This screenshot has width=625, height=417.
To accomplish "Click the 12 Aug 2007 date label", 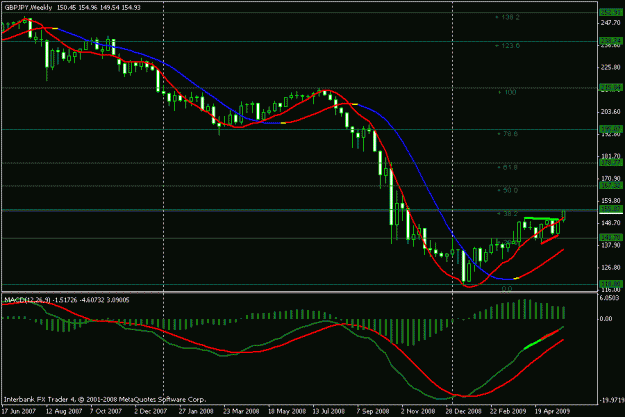I will 63,411.
